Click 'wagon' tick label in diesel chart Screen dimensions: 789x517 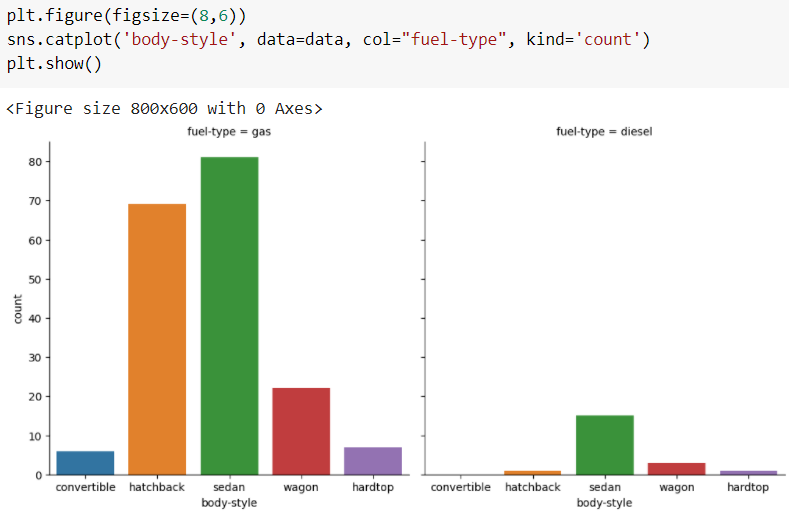pos(677,487)
